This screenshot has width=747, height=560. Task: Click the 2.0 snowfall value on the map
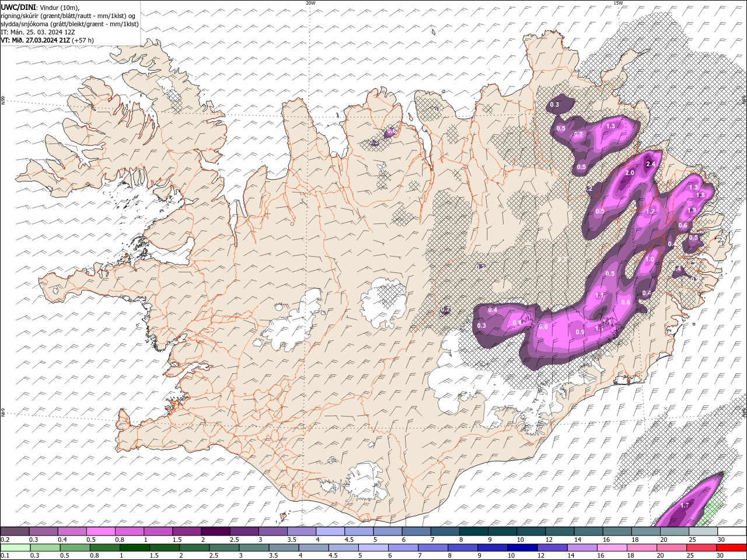tap(630, 173)
